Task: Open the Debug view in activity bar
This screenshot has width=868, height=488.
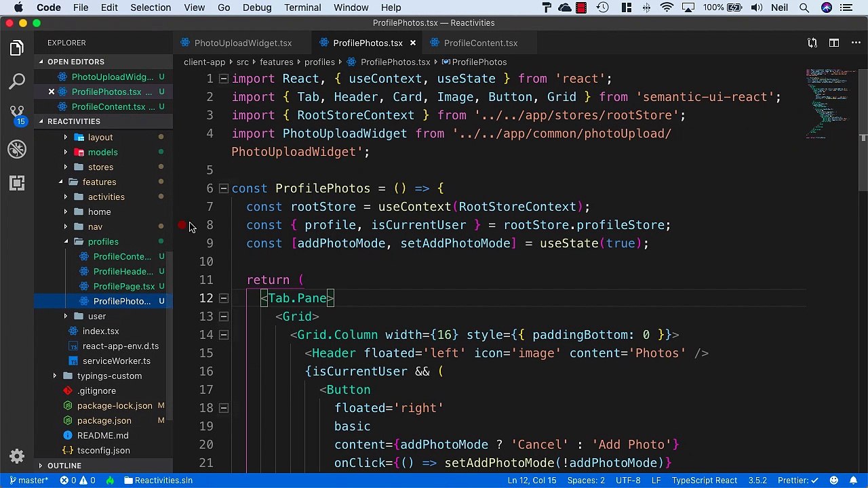Action: (x=17, y=149)
